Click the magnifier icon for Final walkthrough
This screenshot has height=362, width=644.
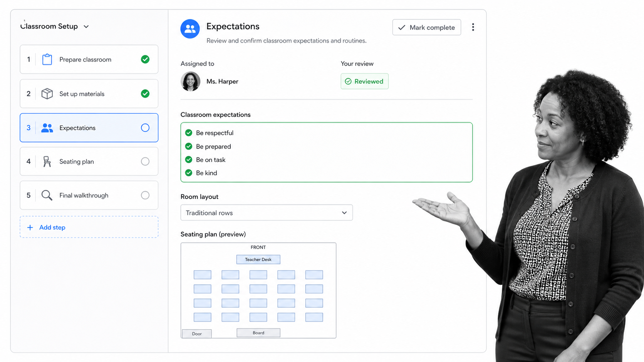(x=47, y=195)
